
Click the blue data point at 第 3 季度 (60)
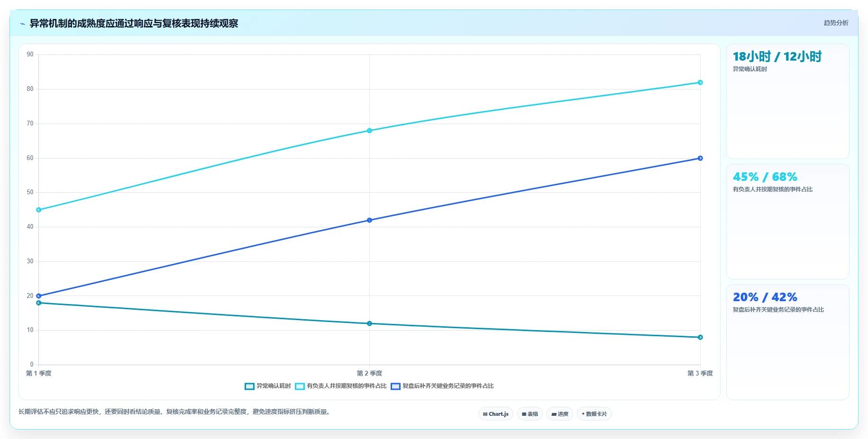(x=700, y=158)
